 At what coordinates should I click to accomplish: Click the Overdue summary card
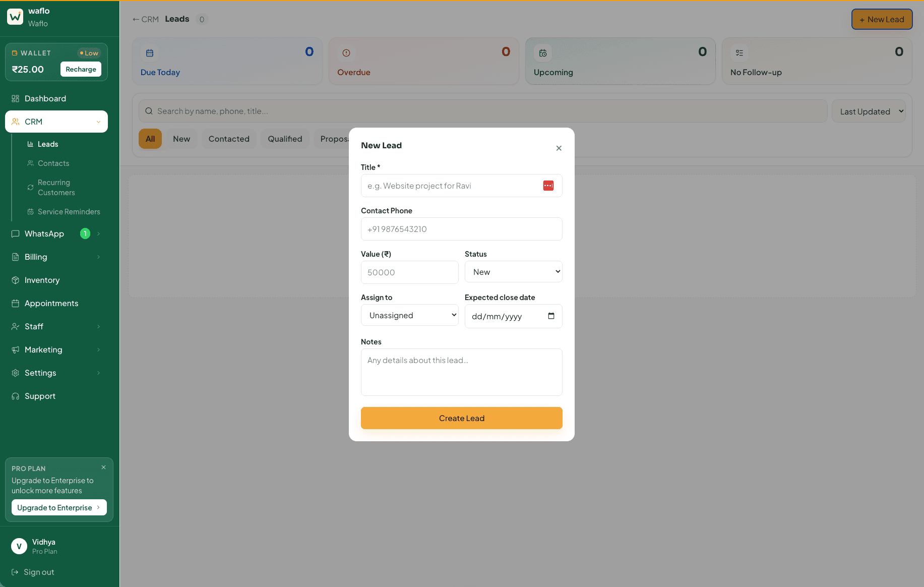424,61
